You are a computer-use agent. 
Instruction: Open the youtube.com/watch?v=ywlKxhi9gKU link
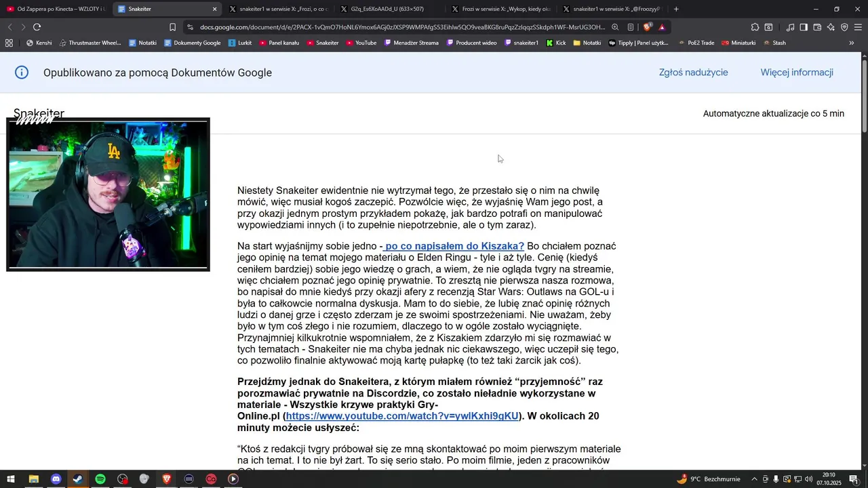pyautogui.click(x=402, y=416)
